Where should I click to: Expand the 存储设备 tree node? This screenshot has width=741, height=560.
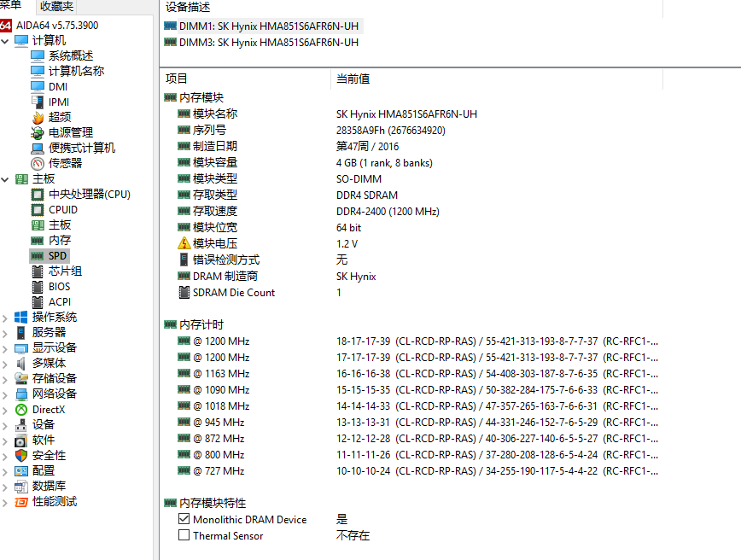pos(5,380)
